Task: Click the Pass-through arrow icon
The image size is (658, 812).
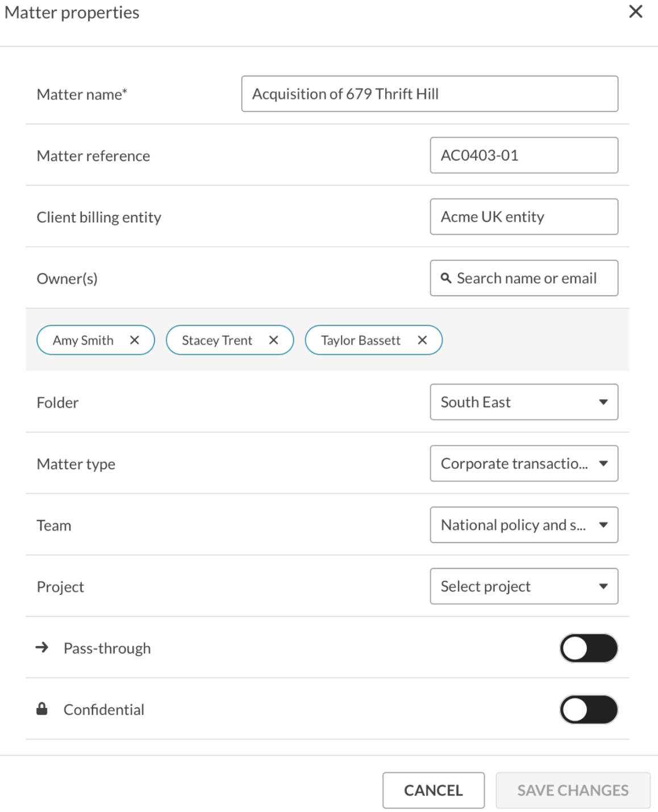Action: coord(42,648)
